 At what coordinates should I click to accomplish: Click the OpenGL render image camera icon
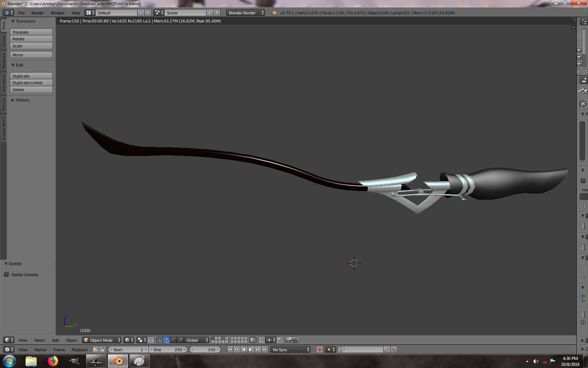pyautogui.click(x=288, y=340)
